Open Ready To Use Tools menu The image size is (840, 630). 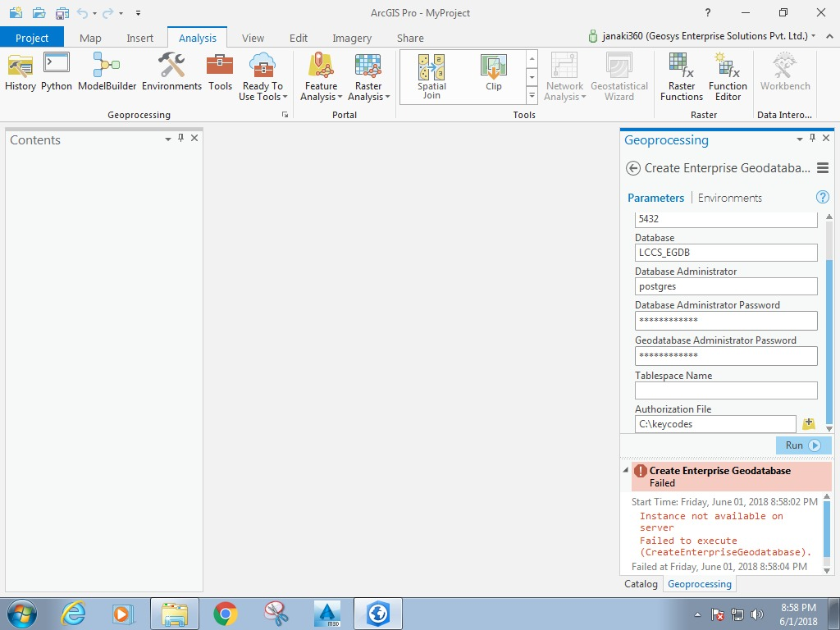pos(262,77)
